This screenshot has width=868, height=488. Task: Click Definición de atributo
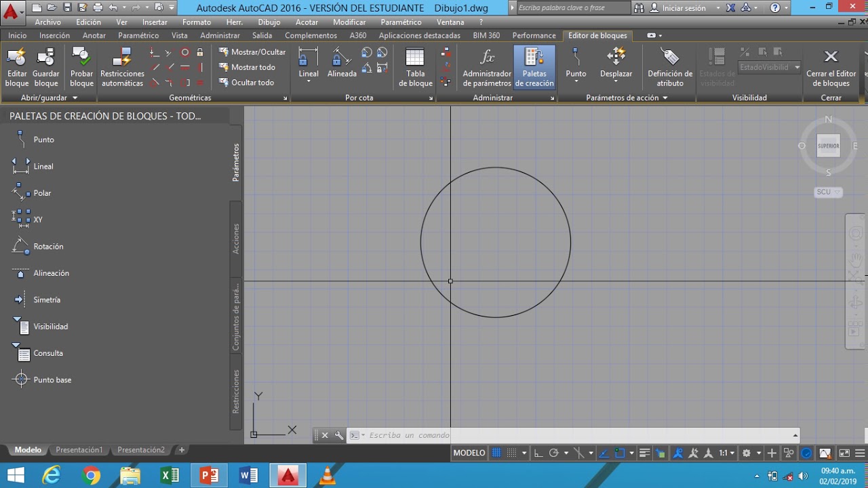[x=670, y=68]
